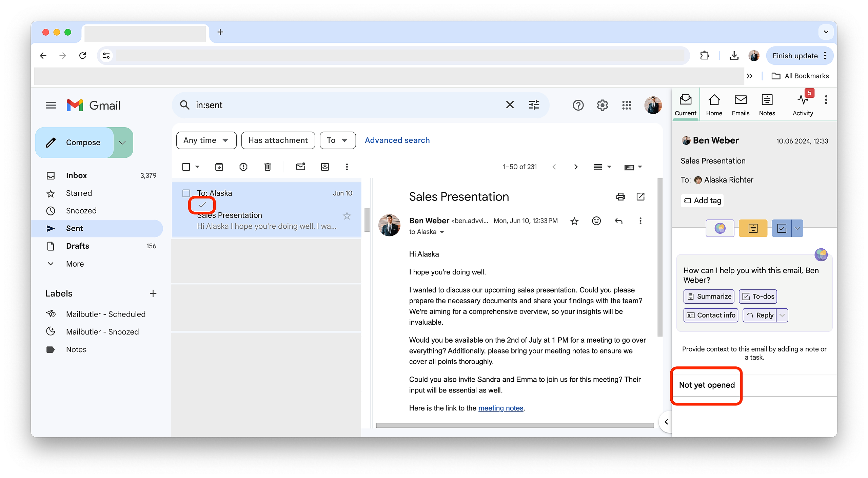This screenshot has height=478, width=868.
Task: Open email in new window icon
Action: click(x=640, y=196)
